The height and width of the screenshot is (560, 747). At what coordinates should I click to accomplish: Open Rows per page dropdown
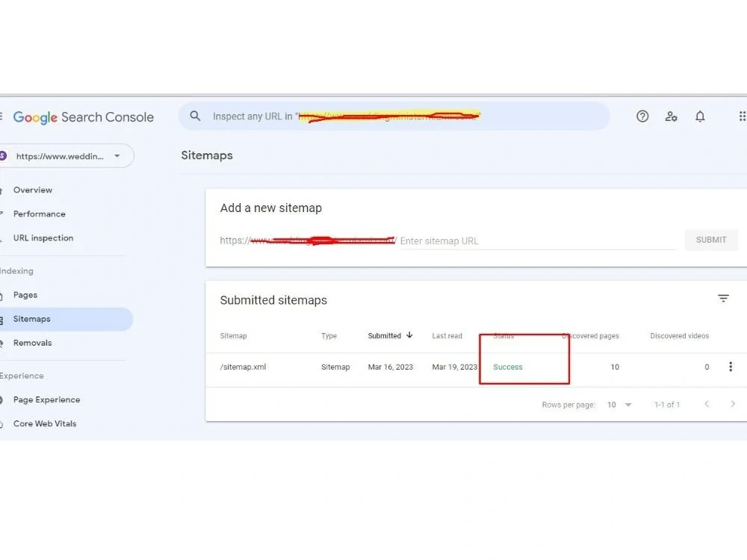point(619,405)
